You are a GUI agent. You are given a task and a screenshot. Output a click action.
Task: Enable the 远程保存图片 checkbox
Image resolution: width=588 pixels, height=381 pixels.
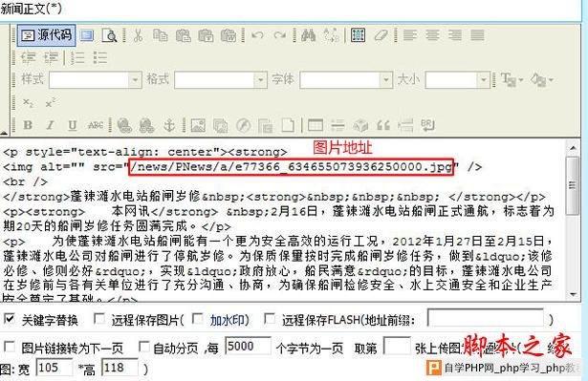pos(99,319)
